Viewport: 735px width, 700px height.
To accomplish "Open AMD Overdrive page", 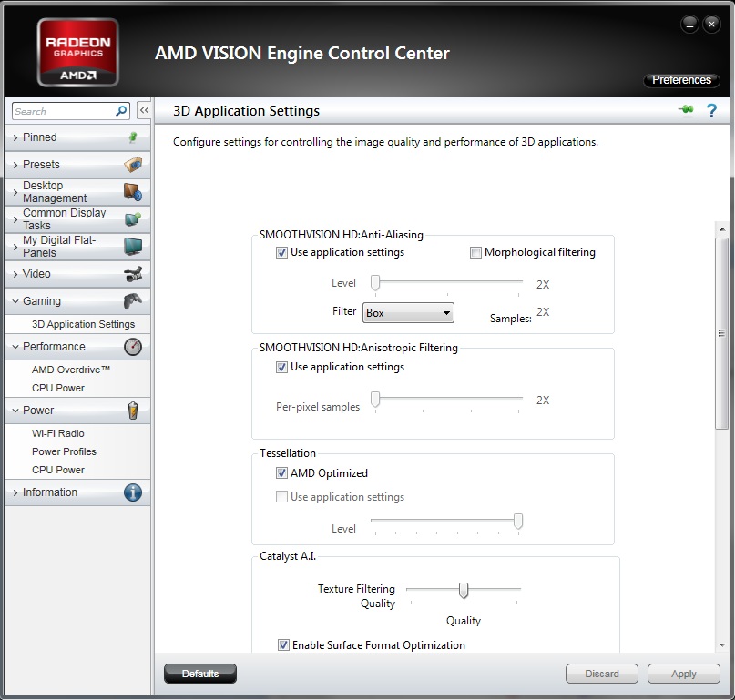I will coord(71,370).
